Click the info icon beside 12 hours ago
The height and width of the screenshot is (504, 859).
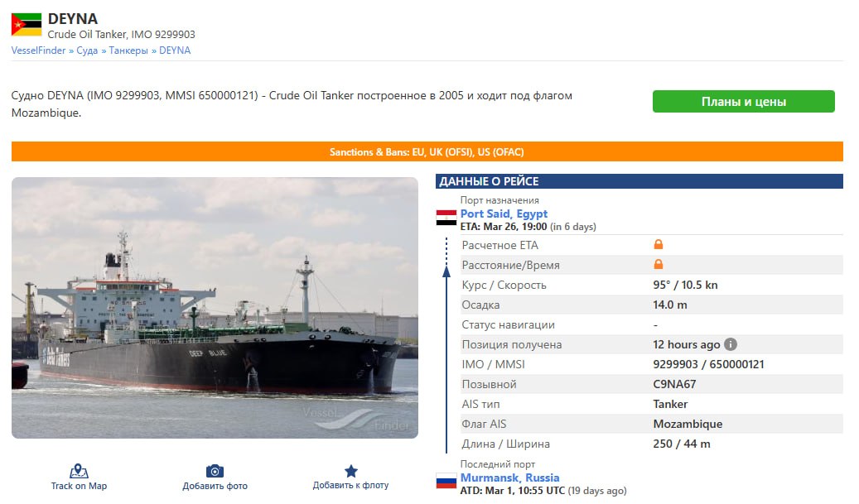731,344
